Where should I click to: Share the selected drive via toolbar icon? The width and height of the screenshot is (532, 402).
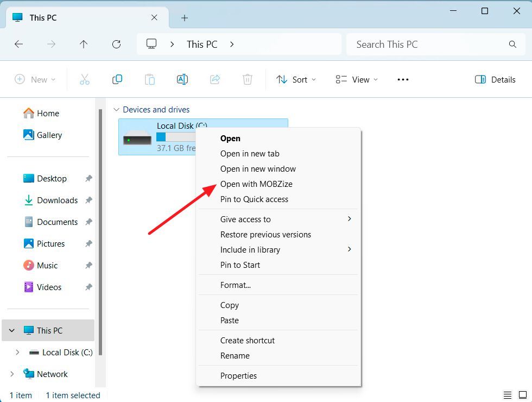pos(215,79)
